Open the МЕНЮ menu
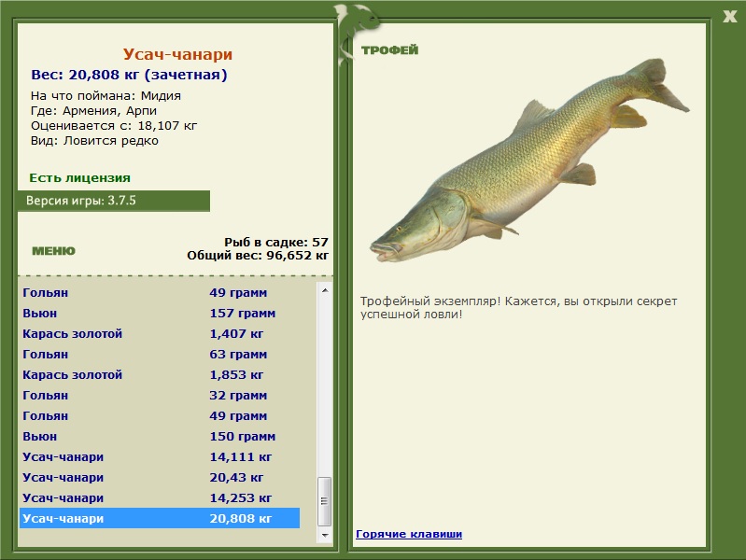 (53, 251)
